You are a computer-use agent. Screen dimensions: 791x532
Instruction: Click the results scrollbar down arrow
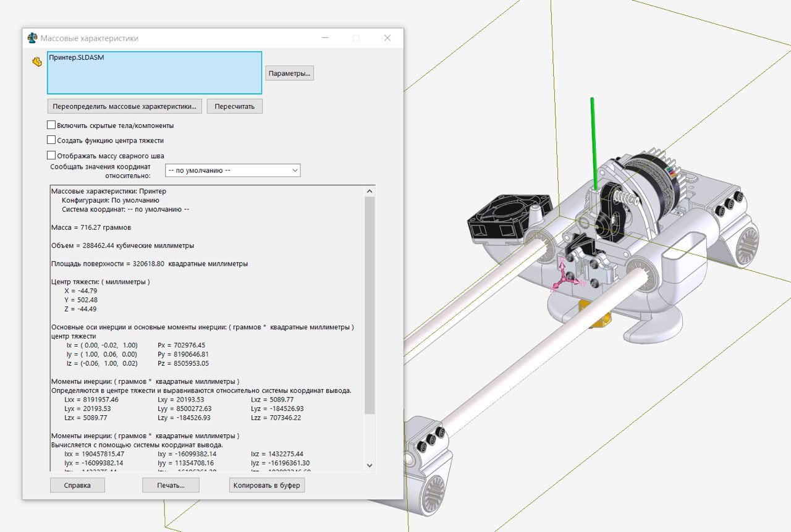pos(370,465)
